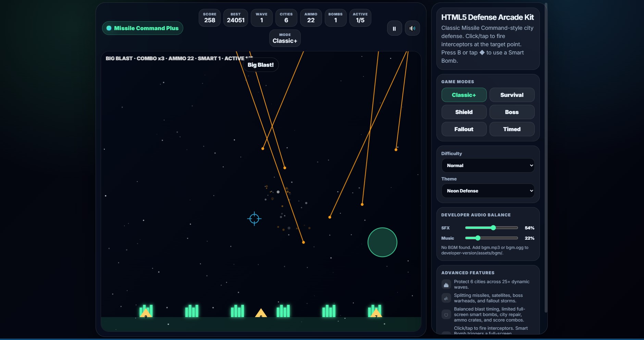Click the No BGM found notice text

(x=485, y=250)
